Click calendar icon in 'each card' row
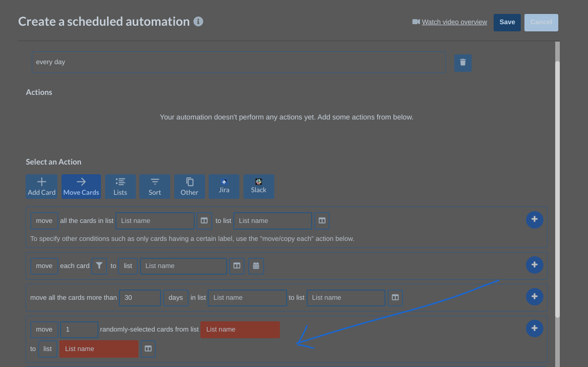Image resolution: width=588 pixels, height=367 pixels. point(256,266)
